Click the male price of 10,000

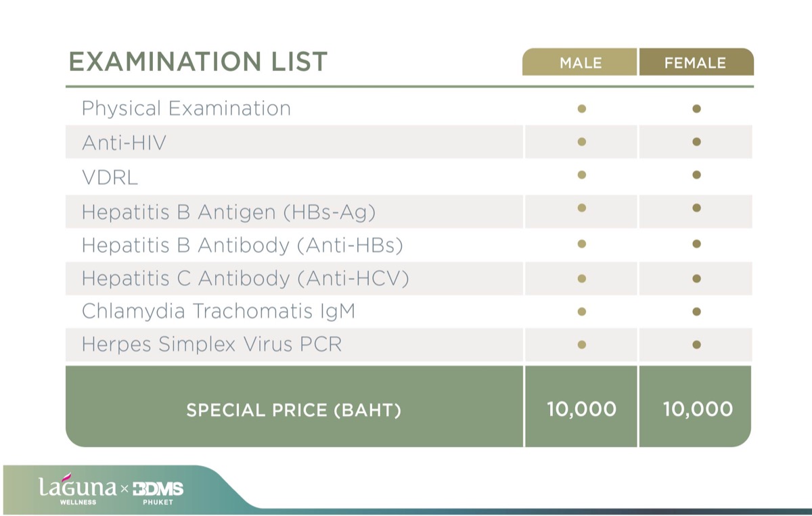tap(581, 409)
